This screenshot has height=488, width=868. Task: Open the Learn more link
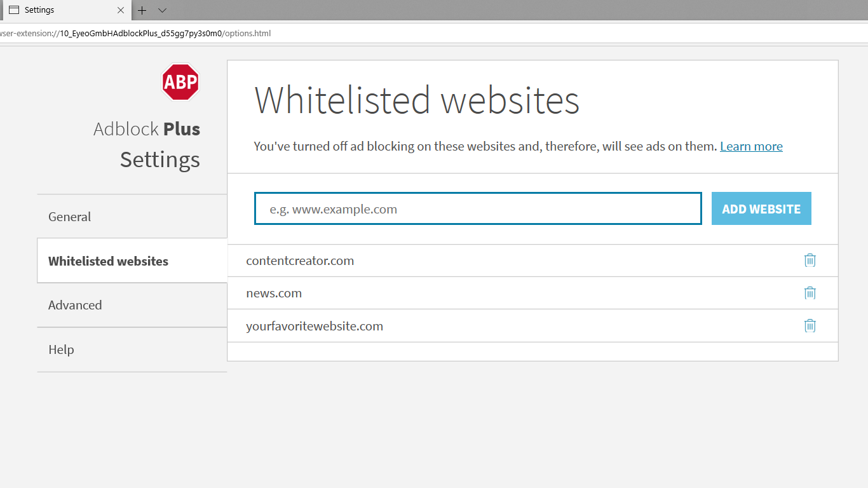[751, 146]
